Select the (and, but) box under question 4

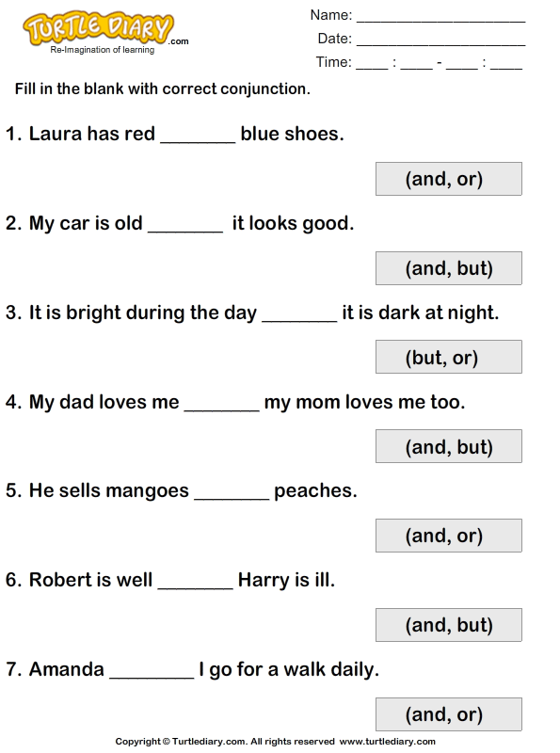[449, 446]
